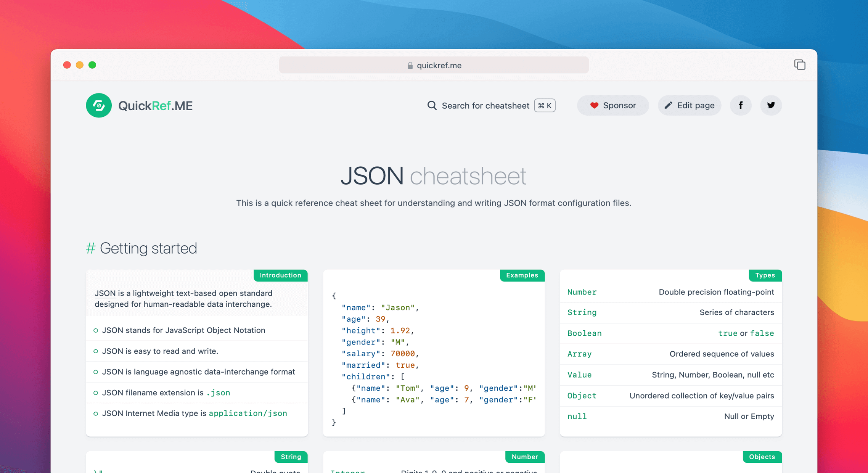Click the green Introduction badge
This screenshot has height=473, width=868.
click(x=280, y=275)
